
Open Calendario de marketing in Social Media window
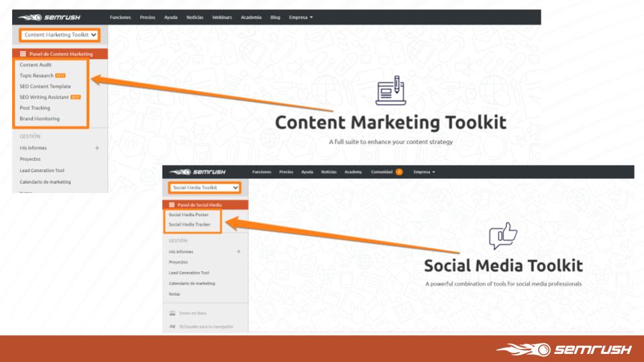192,283
